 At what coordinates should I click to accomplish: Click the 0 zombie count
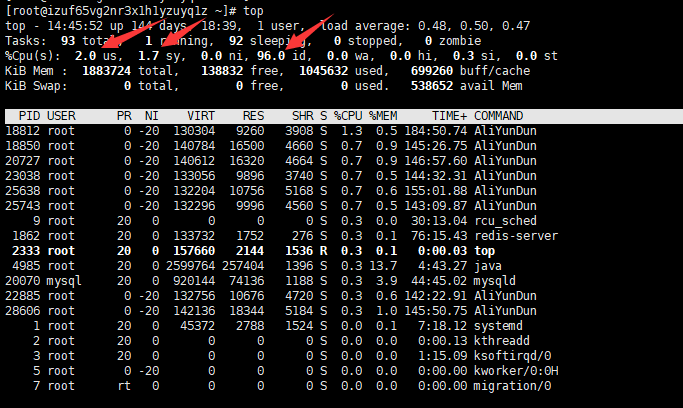point(428,41)
